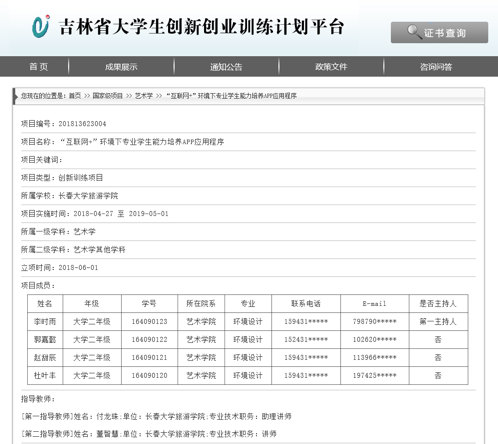Click the 姓名 column header
This screenshot has height=444, width=498.
[45, 303]
